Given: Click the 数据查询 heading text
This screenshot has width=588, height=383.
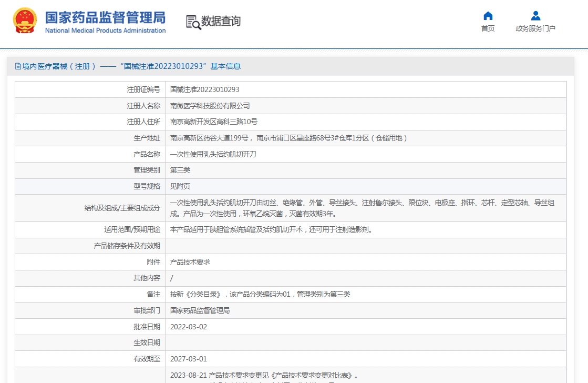Looking at the screenshot, I should pyautogui.click(x=221, y=21).
